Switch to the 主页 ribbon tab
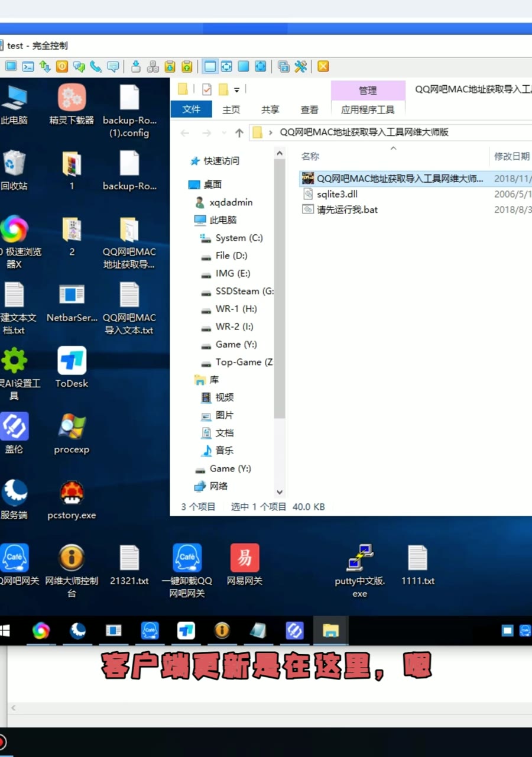 (231, 109)
